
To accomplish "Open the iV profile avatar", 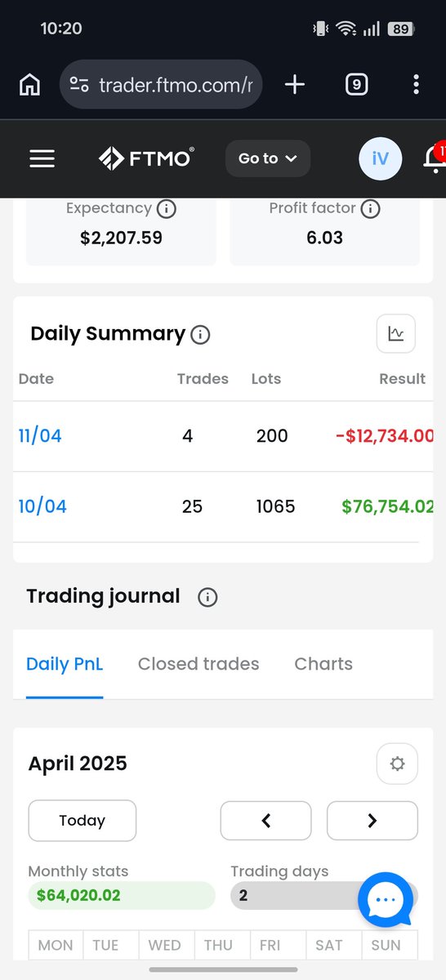I will (x=381, y=158).
